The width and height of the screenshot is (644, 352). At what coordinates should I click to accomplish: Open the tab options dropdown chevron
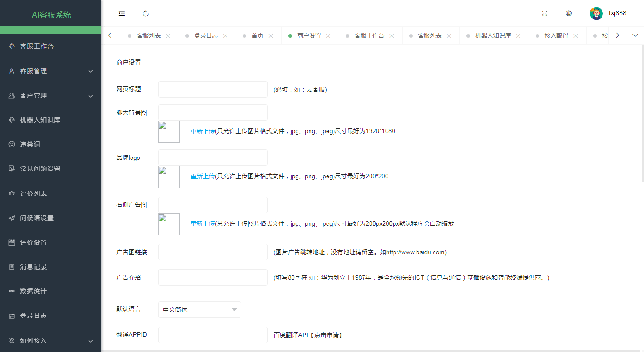coord(635,35)
